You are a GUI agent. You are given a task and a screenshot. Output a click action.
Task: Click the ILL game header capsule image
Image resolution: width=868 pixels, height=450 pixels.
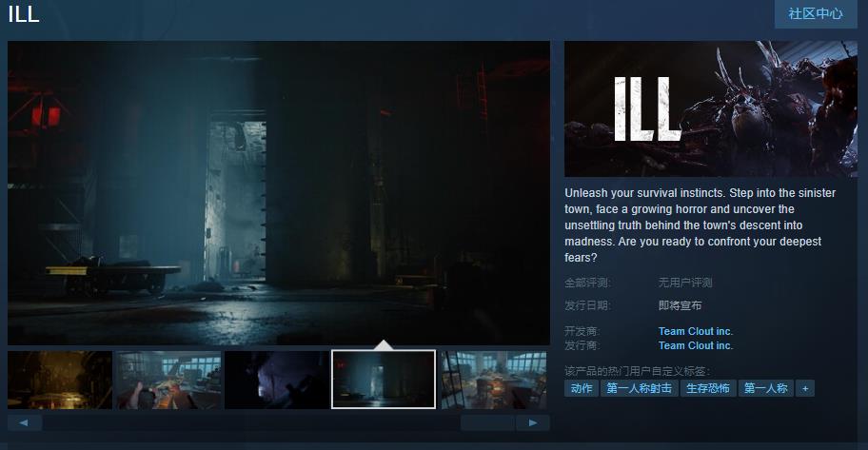click(x=711, y=109)
